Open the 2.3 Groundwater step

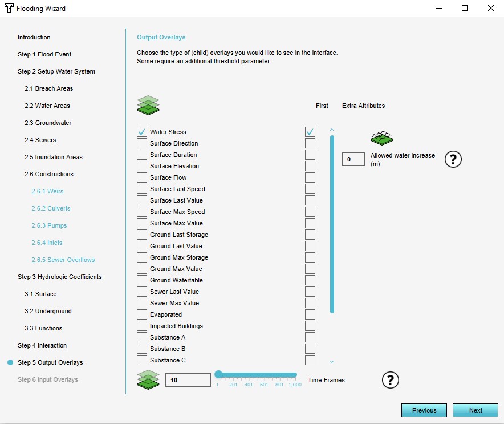[x=48, y=123]
